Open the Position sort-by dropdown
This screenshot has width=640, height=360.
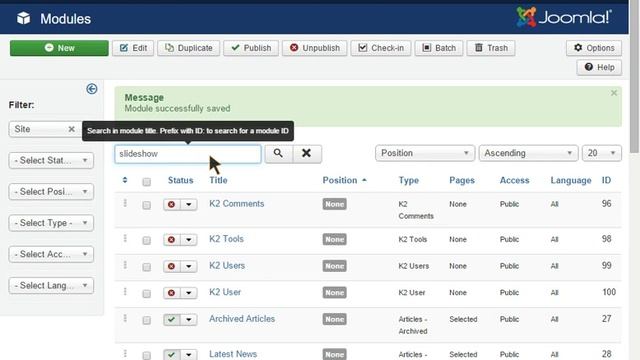[x=425, y=153]
